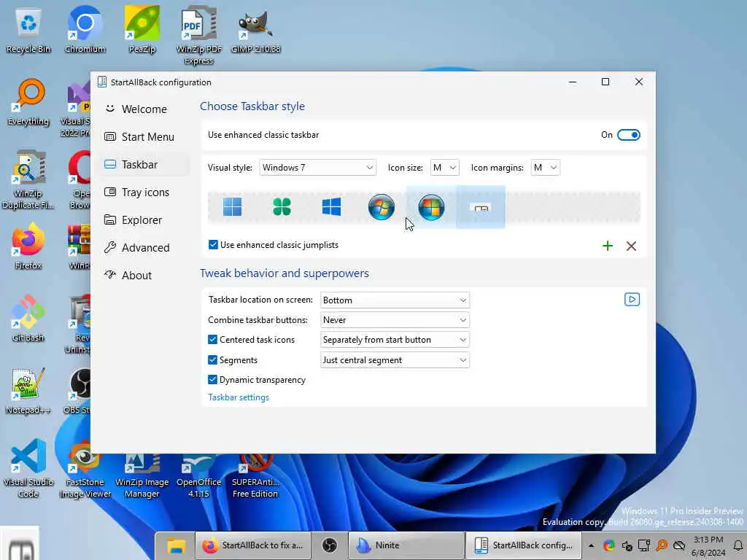The width and height of the screenshot is (747, 560).
Task: Open the network icon in system tray
Action: (x=644, y=545)
